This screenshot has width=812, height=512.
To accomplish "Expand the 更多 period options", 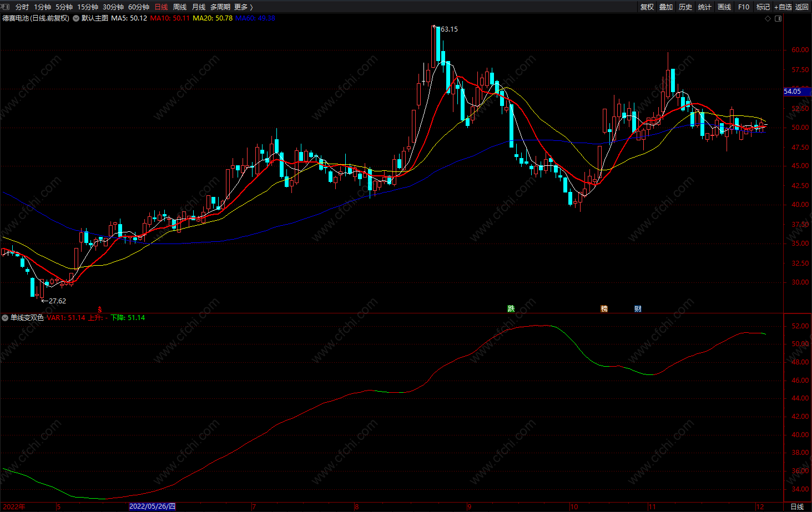I will [x=244, y=7].
